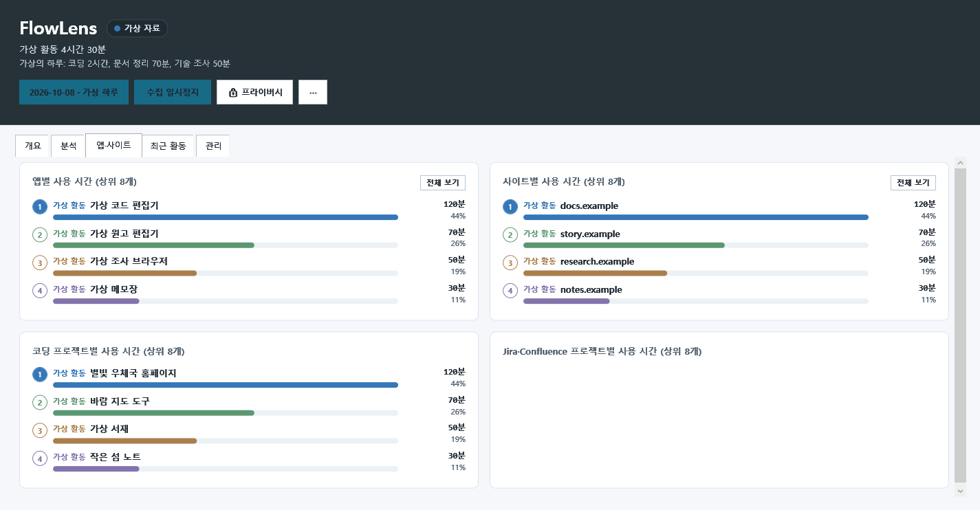Click the 2026-10-08 · 가상 하루 date button
Viewport: 980px width, 510px height.
[x=74, y=92]
